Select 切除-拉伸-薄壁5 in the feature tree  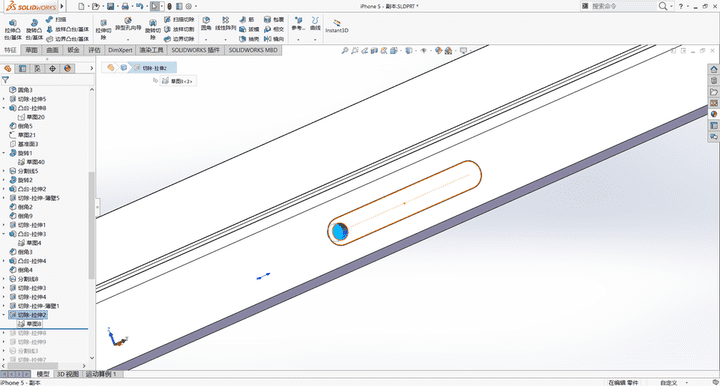click(34, 198)
